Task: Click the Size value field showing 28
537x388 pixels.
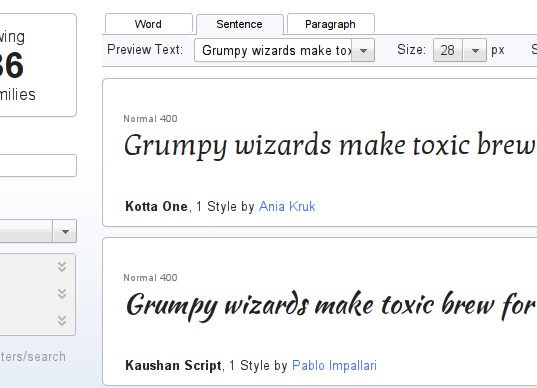Action: [448, 50]
